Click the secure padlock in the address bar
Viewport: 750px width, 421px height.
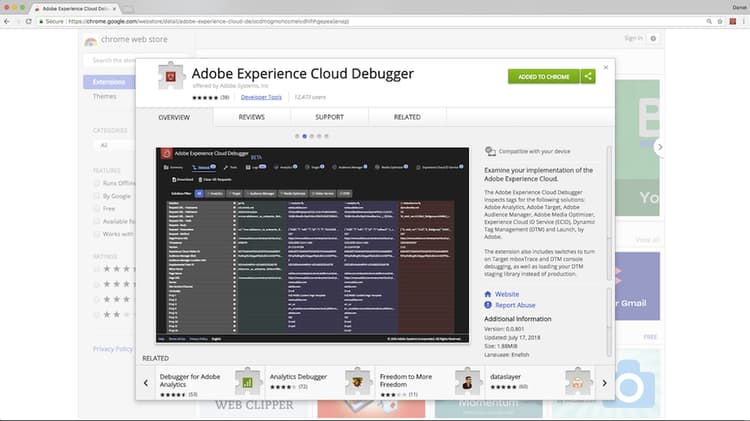[x=41, y=21]
